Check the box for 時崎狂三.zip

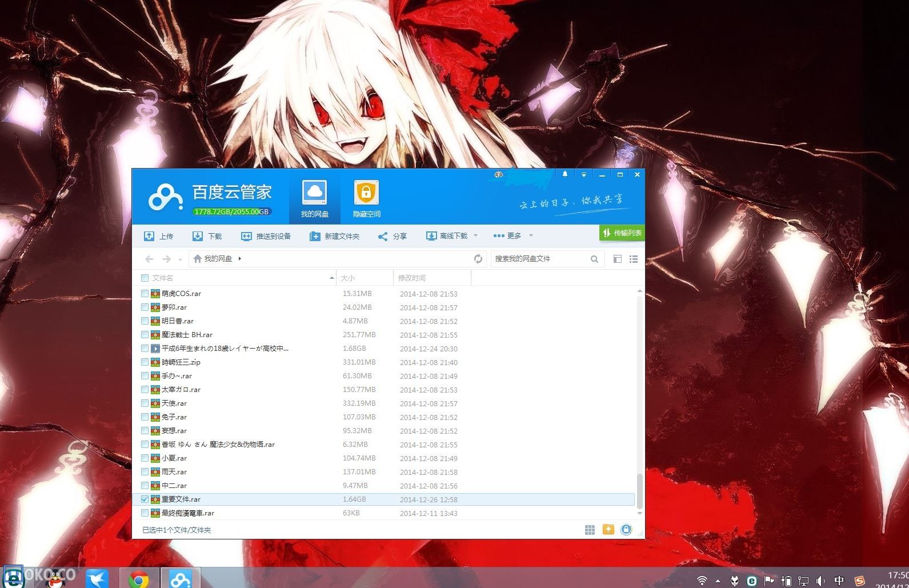[145, 362]
